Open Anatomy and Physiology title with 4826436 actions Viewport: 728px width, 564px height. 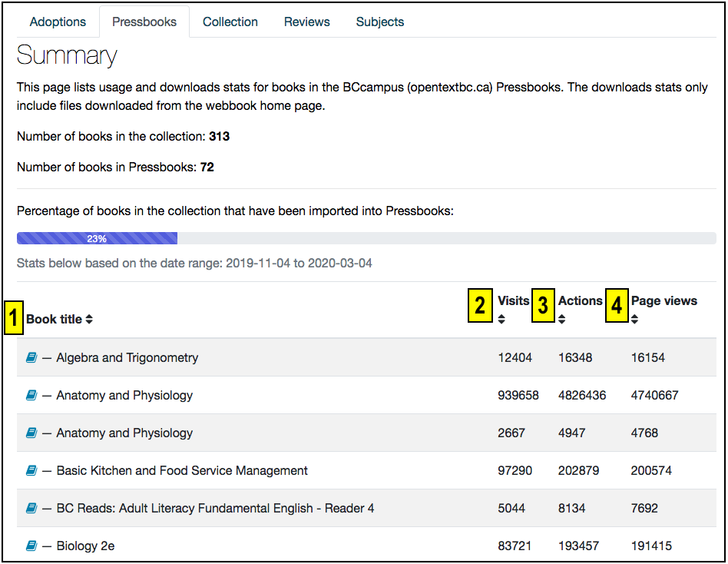tap(124, 395)
